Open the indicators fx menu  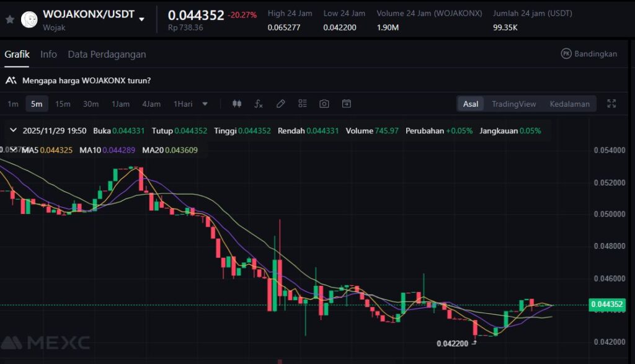[259, 104]
